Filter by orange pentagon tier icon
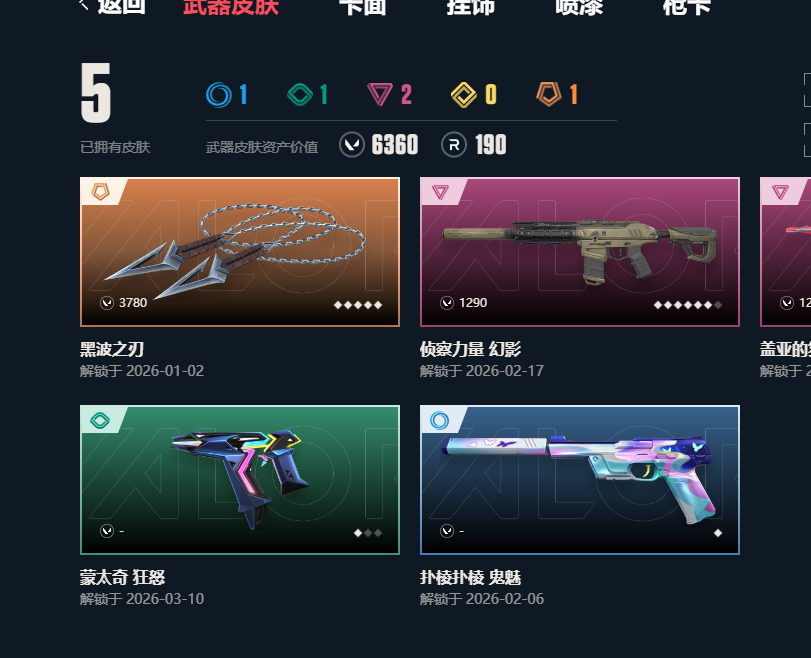811x658 pixels. (x=549, y=94)
